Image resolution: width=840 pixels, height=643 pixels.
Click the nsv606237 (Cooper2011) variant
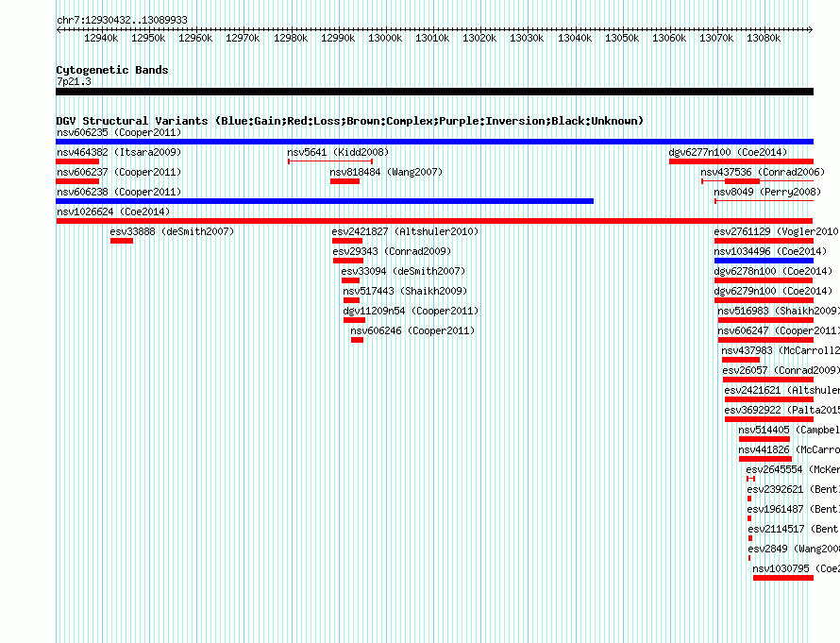tap(119, 172)
